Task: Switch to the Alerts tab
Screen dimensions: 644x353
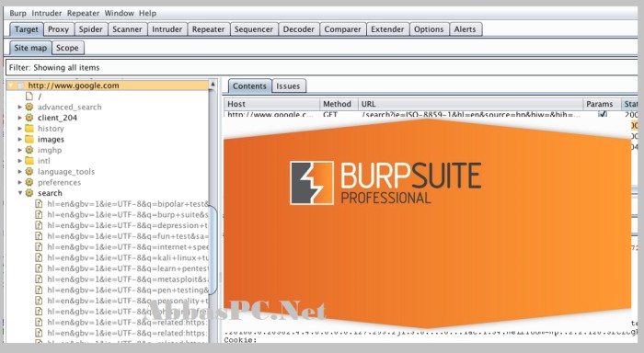Action: pos(465,29)
